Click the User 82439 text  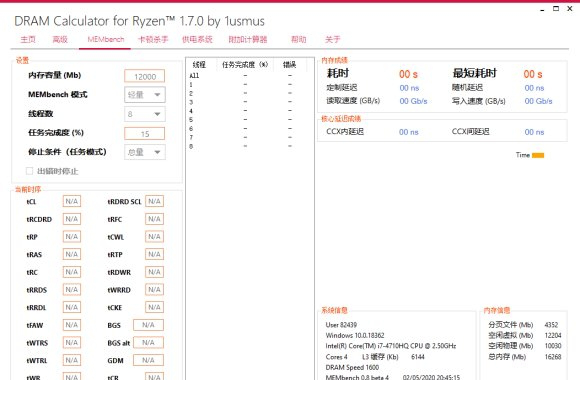click(x=341, y=325)
